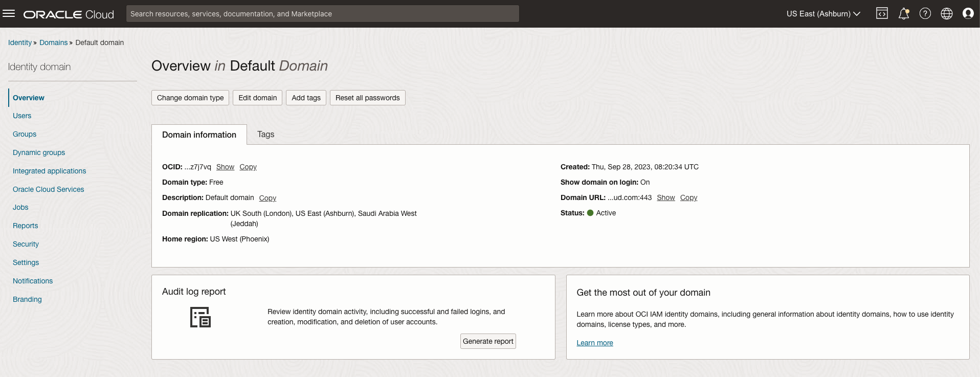The height and width of the screenshot is (377, 980).
Task: Click the green Active status indicator
Action: pyautogui.click(x=590, y=213)
